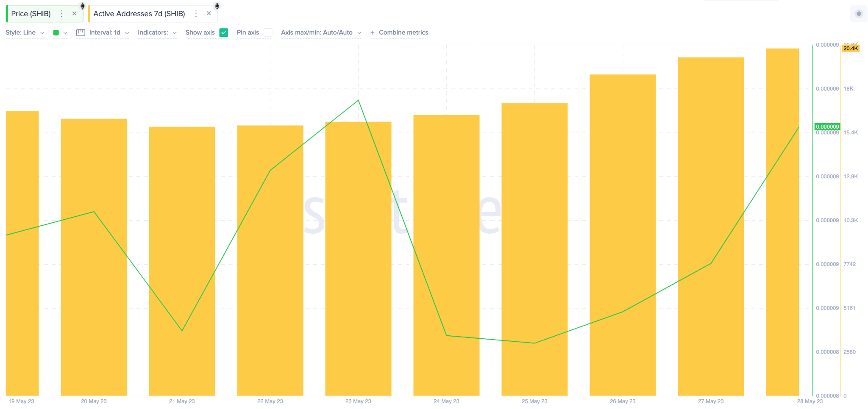Remove the Price (SHIB) metric
Viewport: 868px width, 409px height.
tap(75, 14)
